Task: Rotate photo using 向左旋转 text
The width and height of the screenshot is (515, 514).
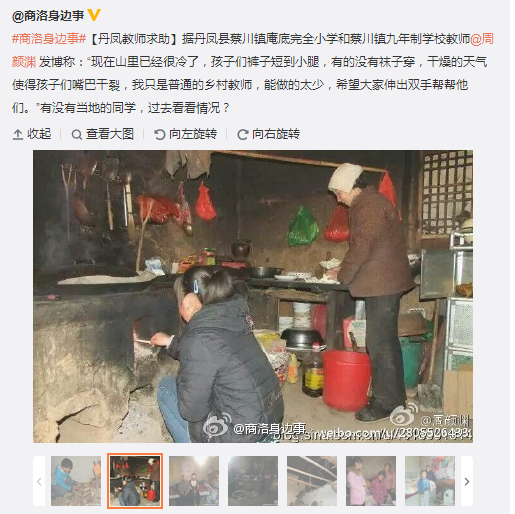Action: (193, 134)
